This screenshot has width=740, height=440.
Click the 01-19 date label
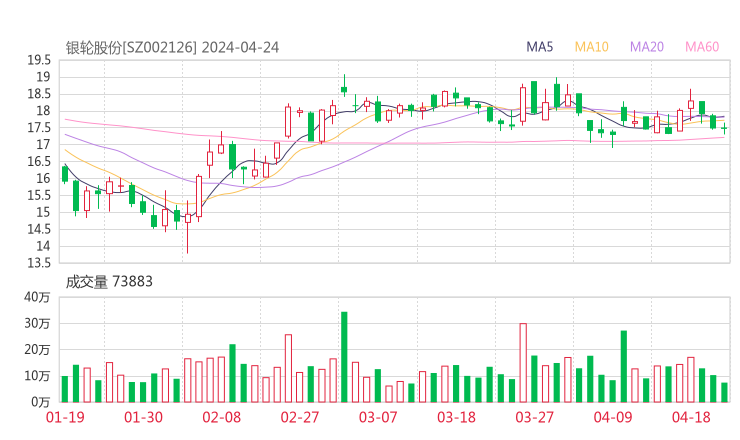coord(65,417)
